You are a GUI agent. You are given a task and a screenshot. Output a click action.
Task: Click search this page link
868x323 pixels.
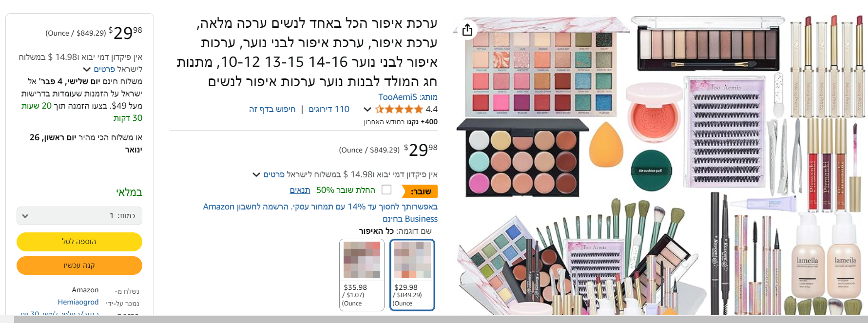coord(272,109)
